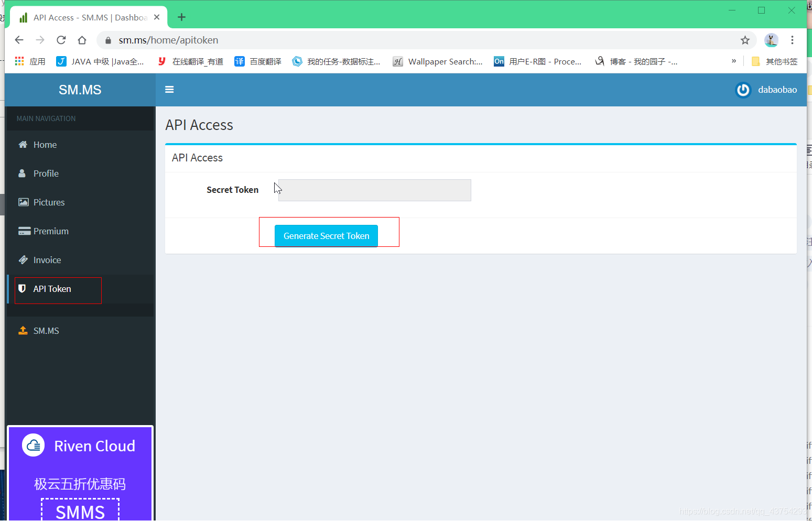Viewport: 812px width, 521px height.
Task: Toggle the sidebar with the hamburger icon
Action: (x=169, y=90)
